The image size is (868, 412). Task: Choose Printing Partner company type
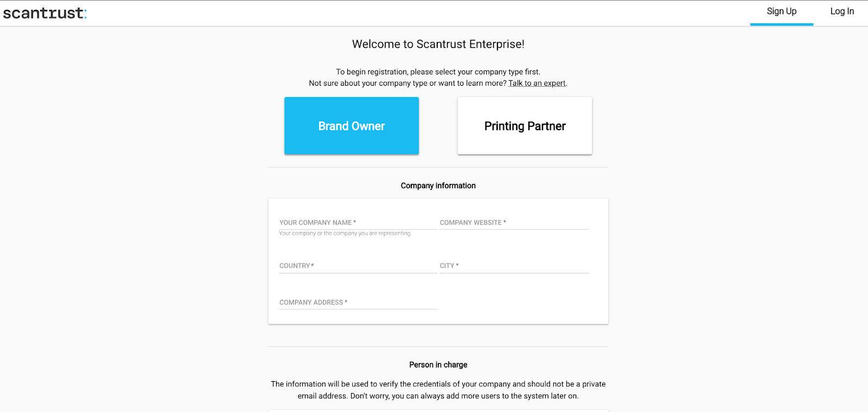[x=525, y=126]
